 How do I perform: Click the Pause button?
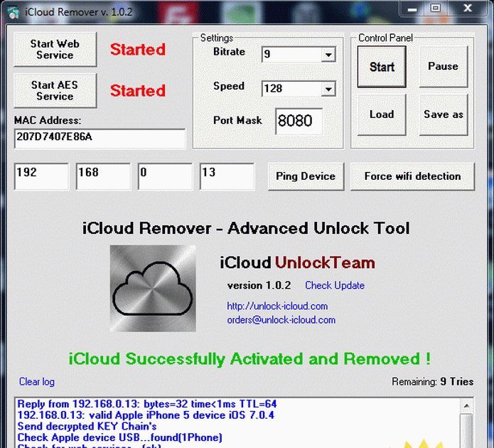pos(443,67)
